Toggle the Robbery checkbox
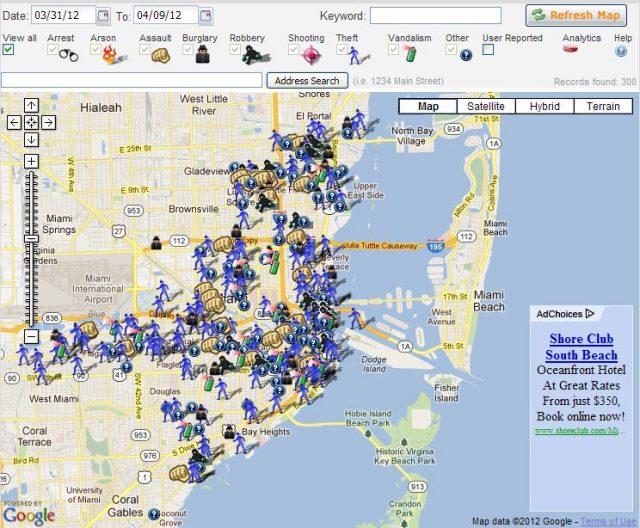640x528 pixels. point(235,50)
